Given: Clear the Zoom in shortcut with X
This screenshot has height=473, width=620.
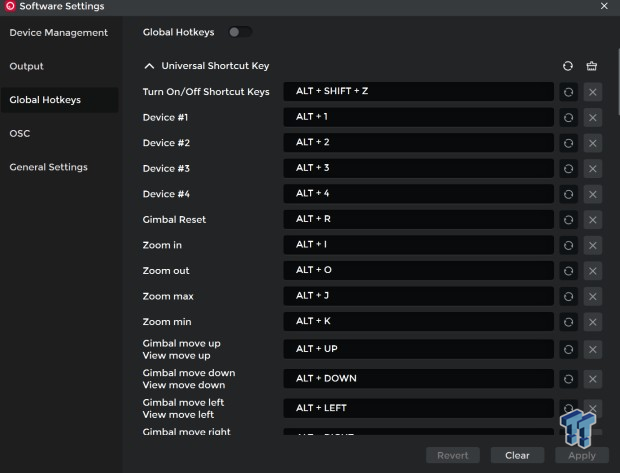Looking at the screenshot, I should click(592, 245).
